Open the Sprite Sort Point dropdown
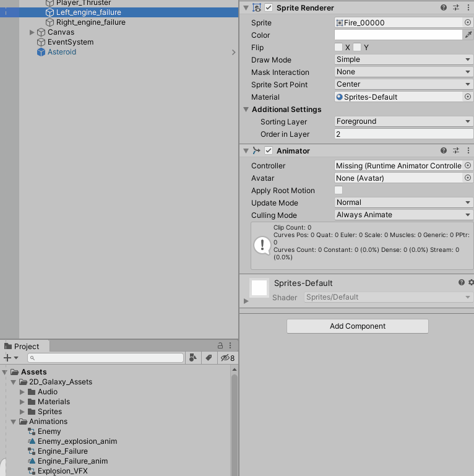The width and height of the screenshot is (474, 476). [x=403, y=84]
